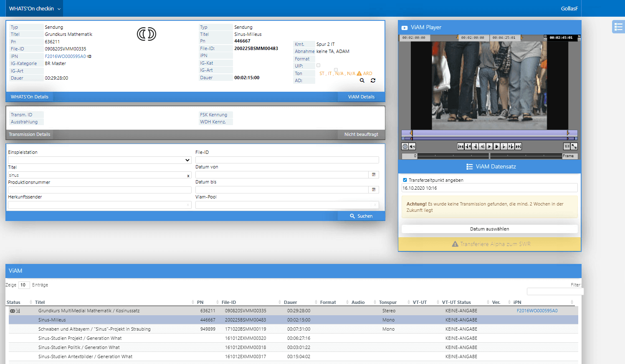Select the WHATS'On Details tab
Screen dimensions: 625x364
point(29,96)
